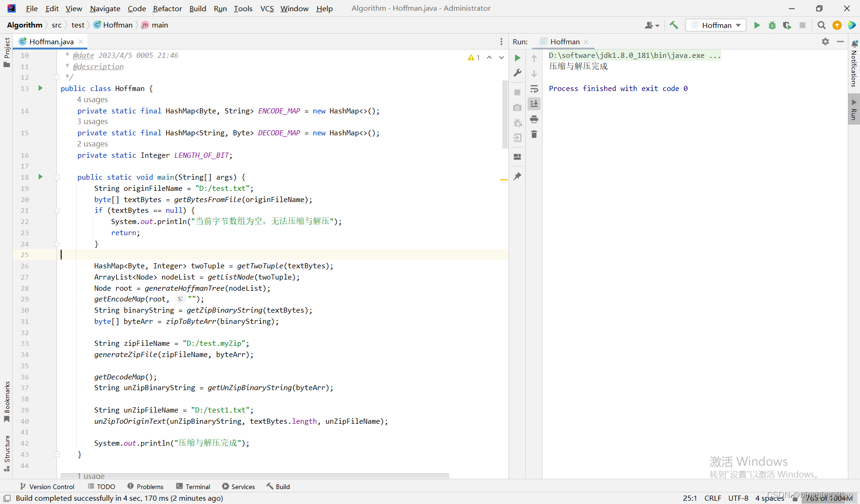Go to previous highlighted error arrow
This screenshot has width=860, height=504.
489,57
